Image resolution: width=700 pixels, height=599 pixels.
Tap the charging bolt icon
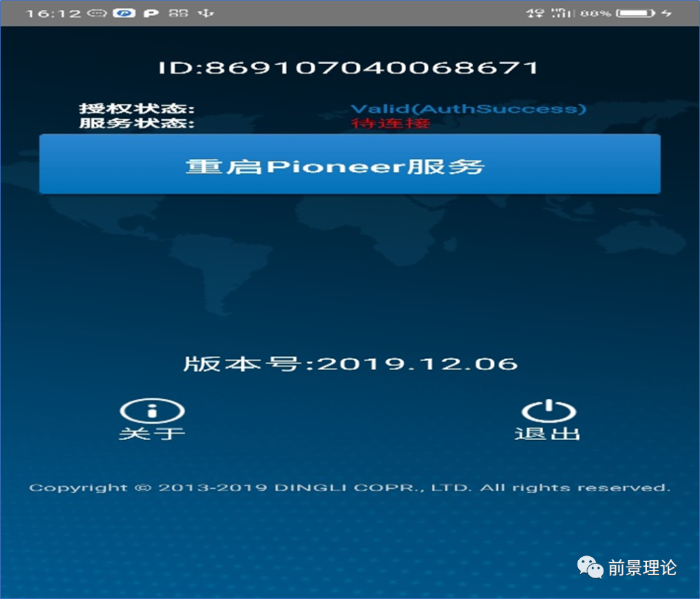click(x=666, y=13)
